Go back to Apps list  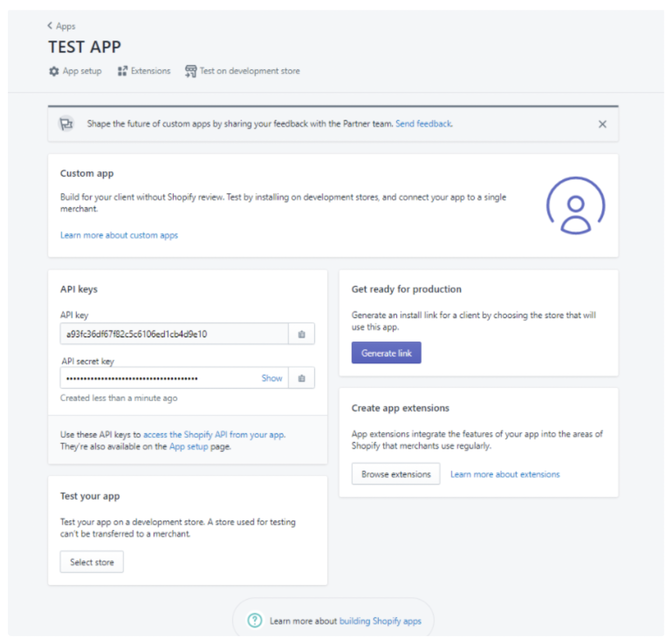[62, 26]
